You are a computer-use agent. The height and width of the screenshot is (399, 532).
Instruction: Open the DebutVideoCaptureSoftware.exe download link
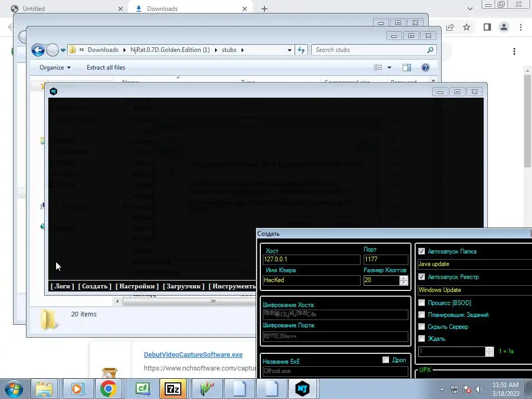point(193,354)
